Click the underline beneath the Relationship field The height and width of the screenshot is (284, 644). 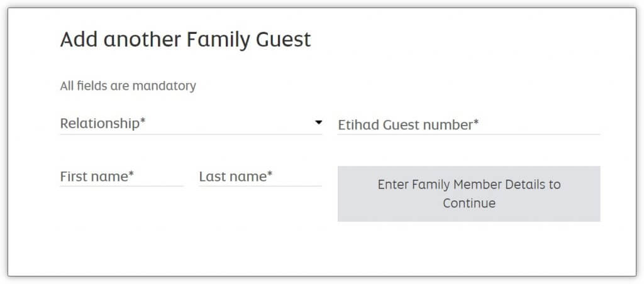point(191,134)
